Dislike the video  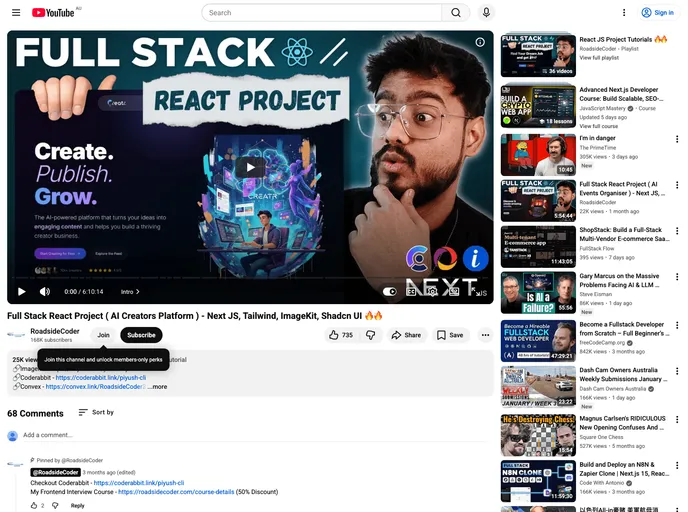tap(371, 335)
